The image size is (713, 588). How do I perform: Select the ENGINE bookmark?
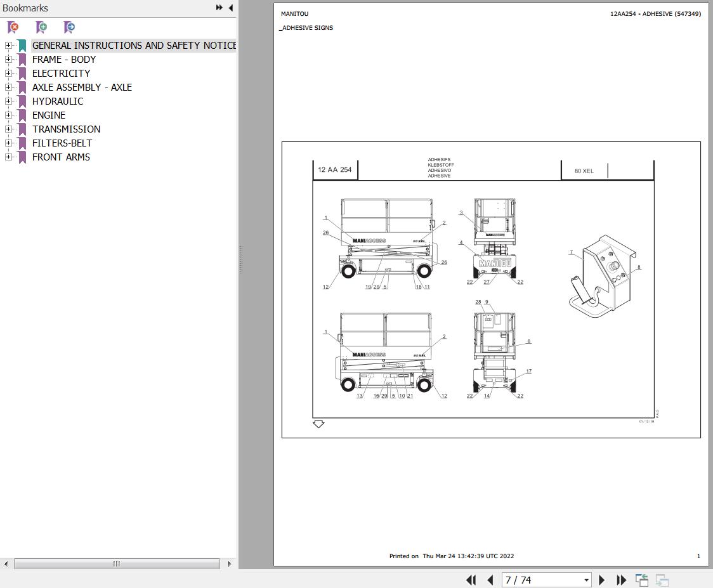point(49,115)
